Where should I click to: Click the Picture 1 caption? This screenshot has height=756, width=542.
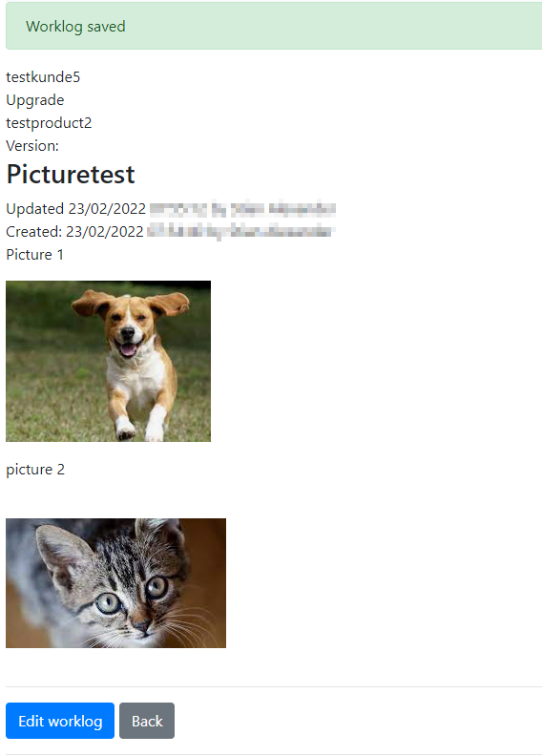click(34, 255)
